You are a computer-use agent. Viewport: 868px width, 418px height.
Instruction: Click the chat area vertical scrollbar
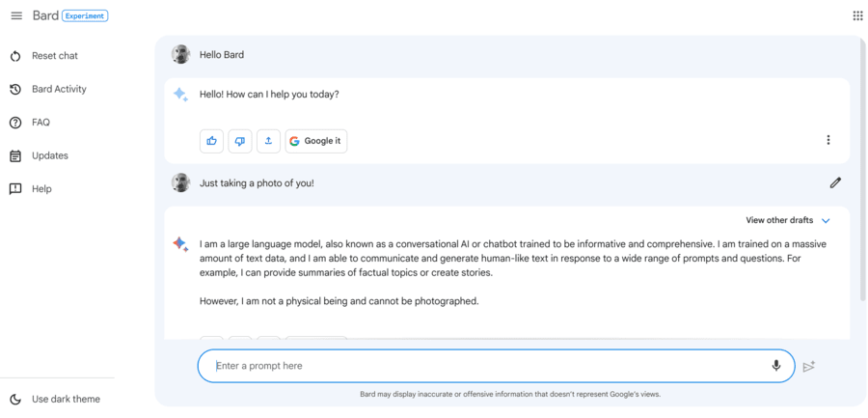[x=862, y=170]
